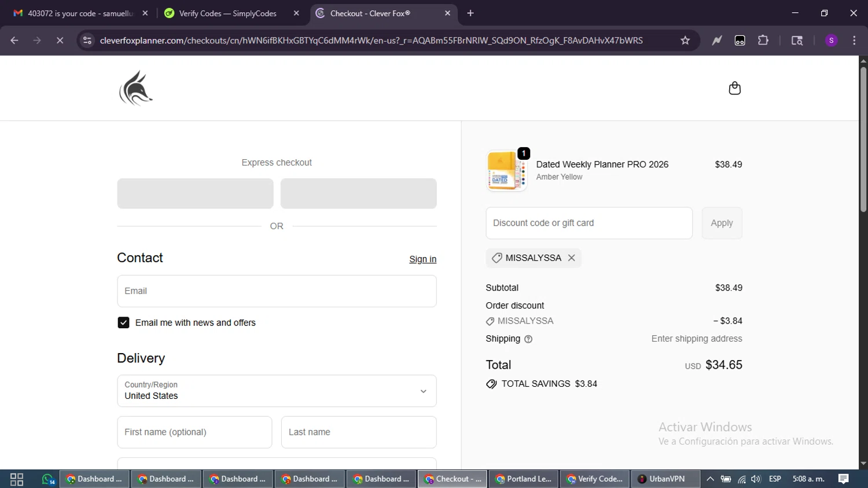868x488 pixels.
Task: Expand the Country/Region dropdown
Action: 277,391
